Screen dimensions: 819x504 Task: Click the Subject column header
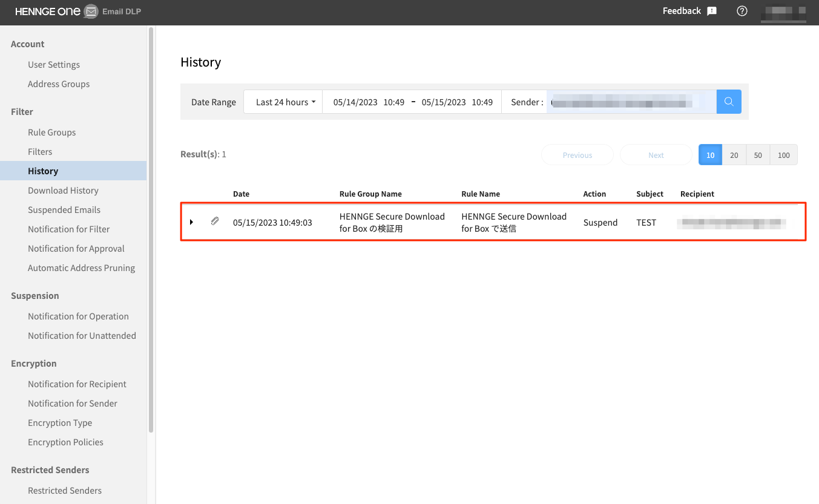[650, 194]
